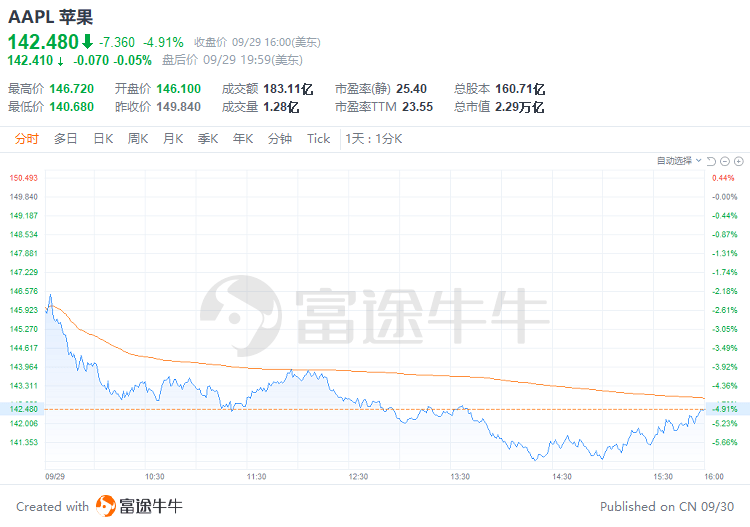The height and width of the screenshot is (527, 750).
Task: Click the 最低价 value 140.680
Action: [72, 107]
